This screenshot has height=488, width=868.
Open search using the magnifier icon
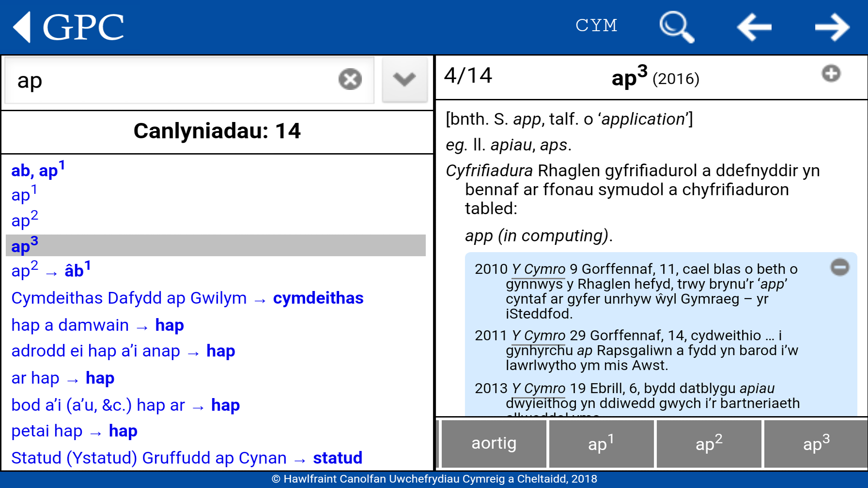(676, 26)
